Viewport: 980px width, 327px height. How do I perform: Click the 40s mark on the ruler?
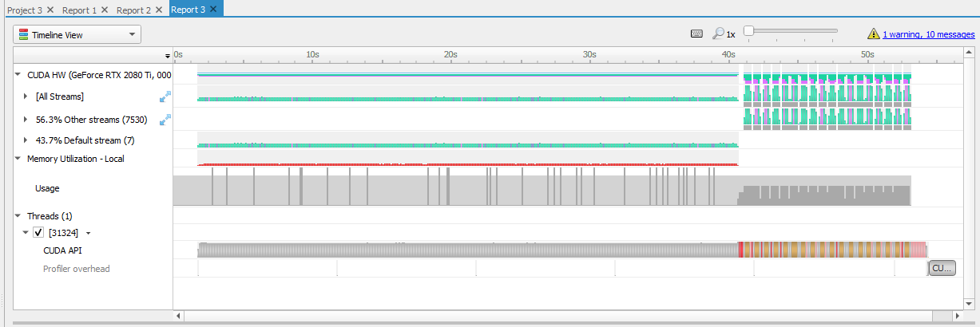coord(728,53)
